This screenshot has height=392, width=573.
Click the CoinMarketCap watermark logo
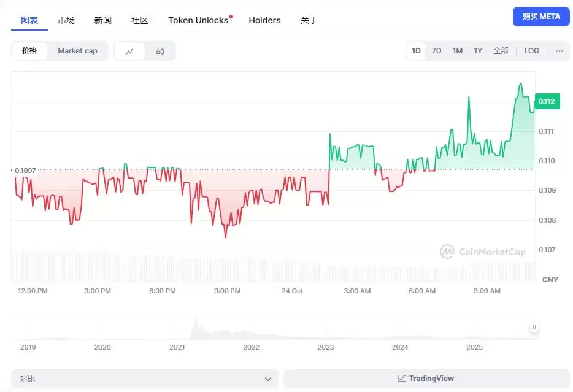click(x=447, y=252)
